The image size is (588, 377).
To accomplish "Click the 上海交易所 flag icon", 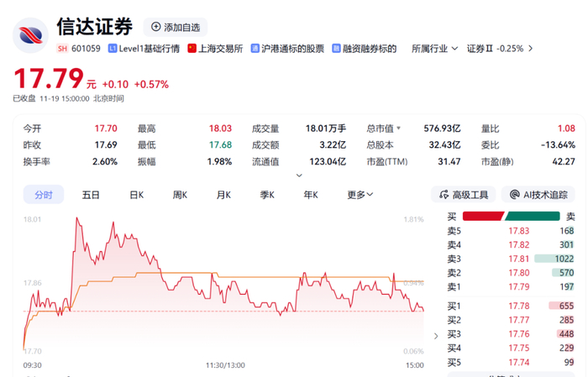I will [192, 49].
